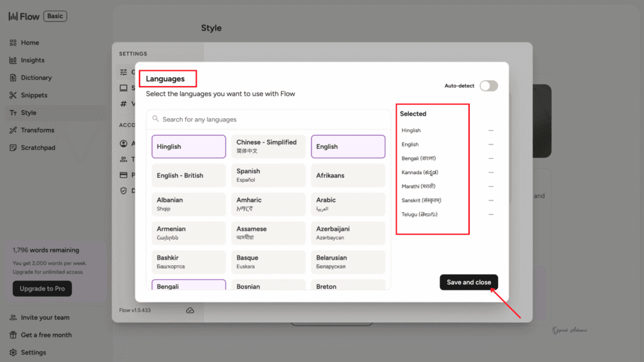Click the account profile icon in settings
The width and height of the screenshot is (644, 362).
[x=124, y=143]
